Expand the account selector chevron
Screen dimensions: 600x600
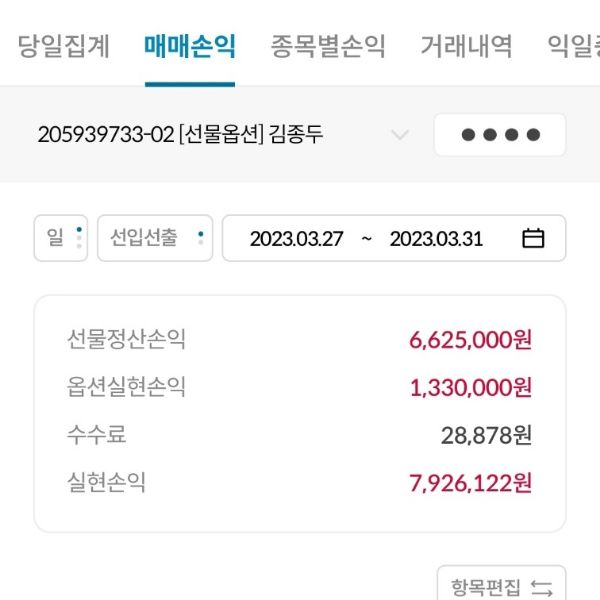coord(399,135)
